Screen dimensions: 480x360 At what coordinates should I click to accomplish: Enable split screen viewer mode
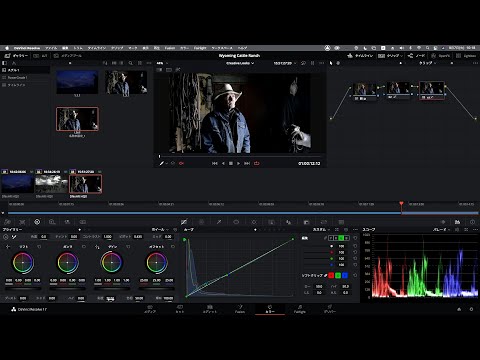click(169, 70)
